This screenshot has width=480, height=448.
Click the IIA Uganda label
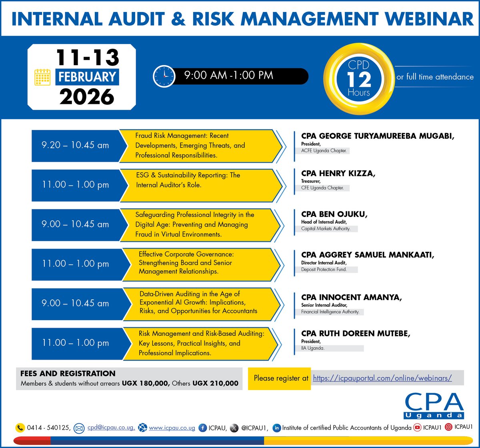tap(313, 348)
